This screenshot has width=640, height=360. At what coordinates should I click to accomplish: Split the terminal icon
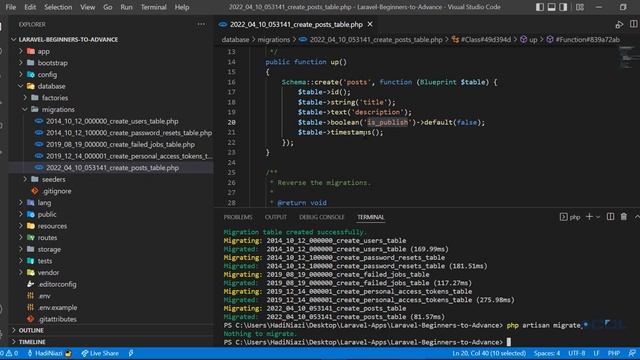pos(610,217)
